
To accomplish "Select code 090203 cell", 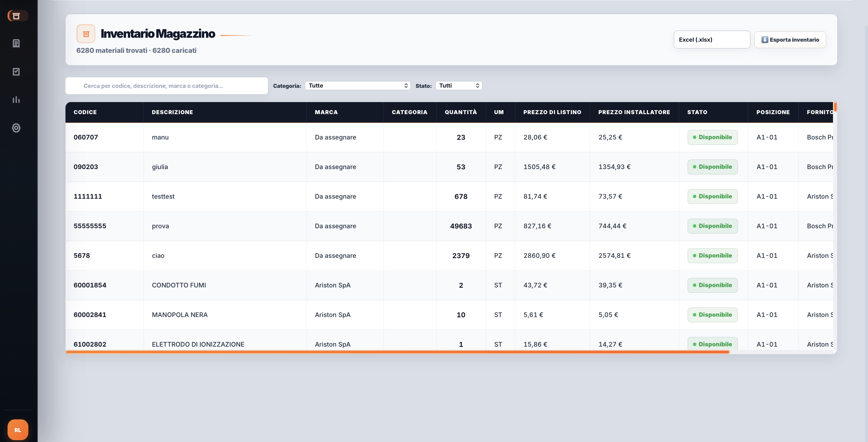I will pyautogui.click(x=104, y=167).
